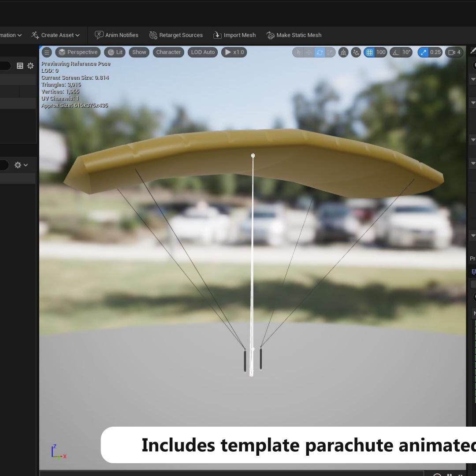Click the Anim Notifies speech bubble icon
This screenshot has height=476, width=476.
[99, 35]
